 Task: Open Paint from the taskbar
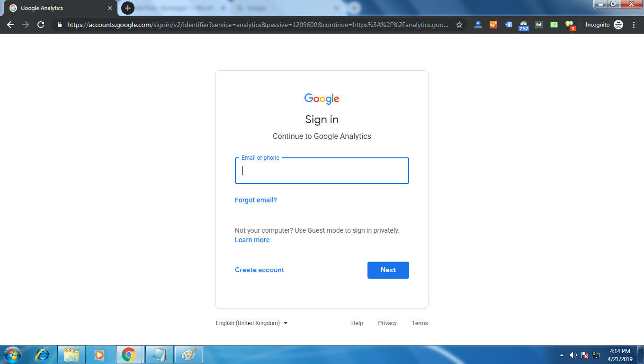click(189, 355)
